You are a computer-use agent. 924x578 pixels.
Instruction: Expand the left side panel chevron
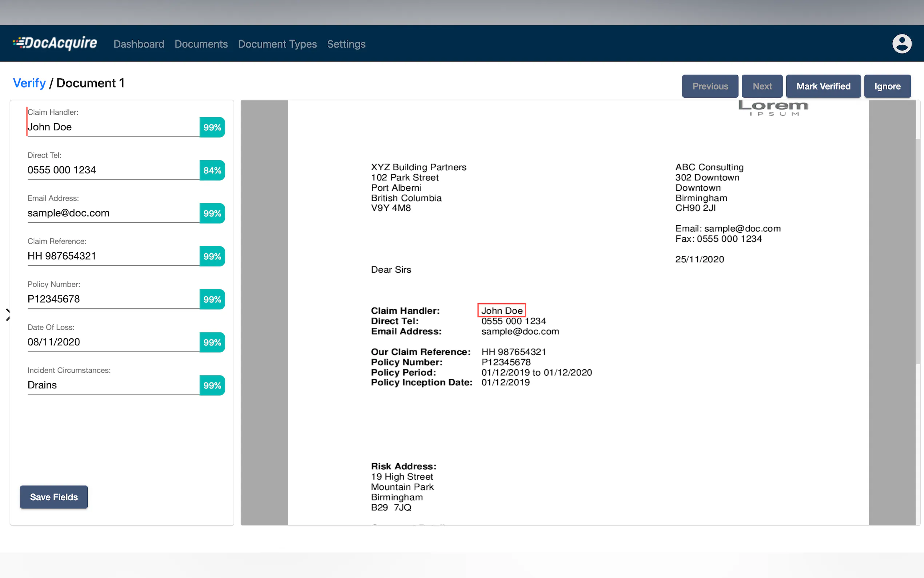pos(8,314)
